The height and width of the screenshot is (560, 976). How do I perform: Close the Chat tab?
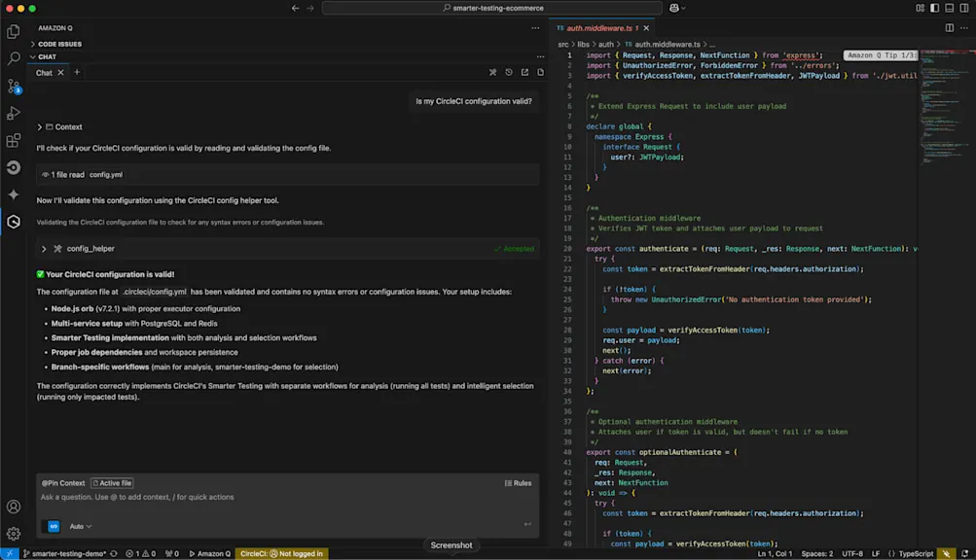pos(60,73)
